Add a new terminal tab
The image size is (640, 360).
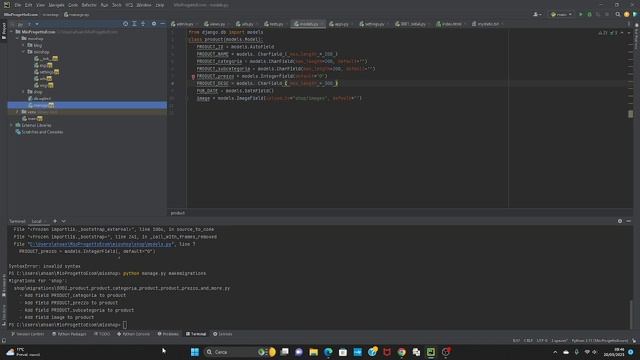tap(55, 221)
